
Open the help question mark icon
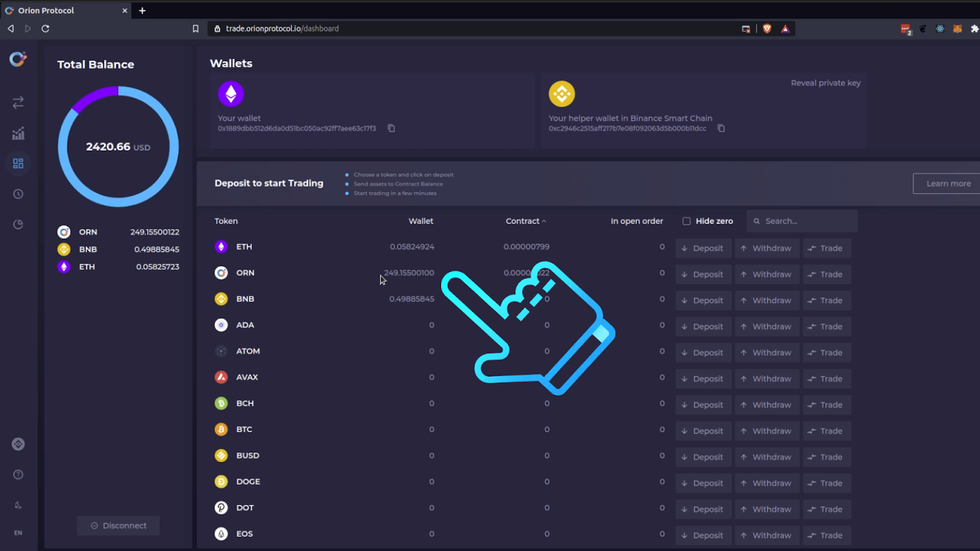tap(18, 474)
